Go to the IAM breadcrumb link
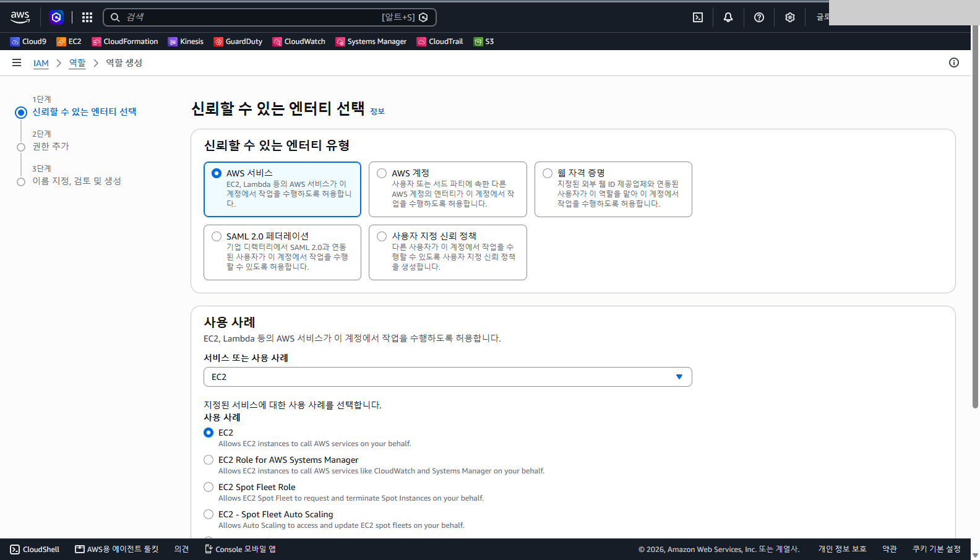This screenshot has width=980, height=560. pyautogui.click(x=41, y=63)
